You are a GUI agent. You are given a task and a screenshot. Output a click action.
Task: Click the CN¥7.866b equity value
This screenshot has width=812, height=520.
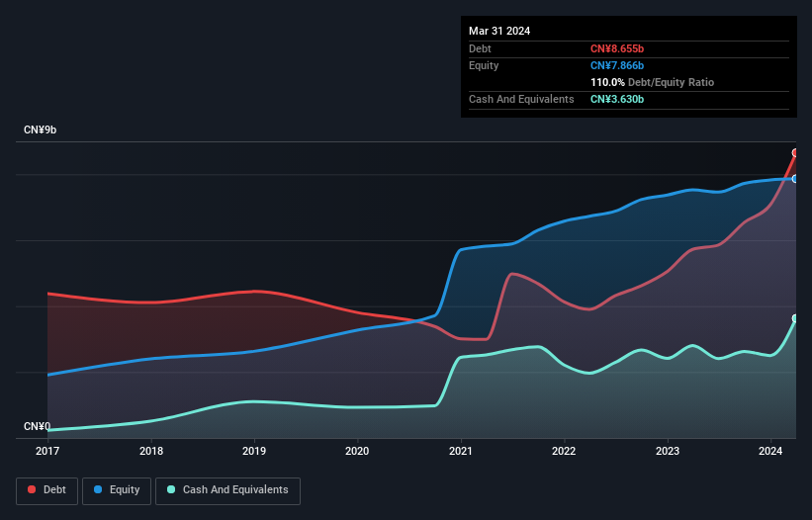coord(617,65)
